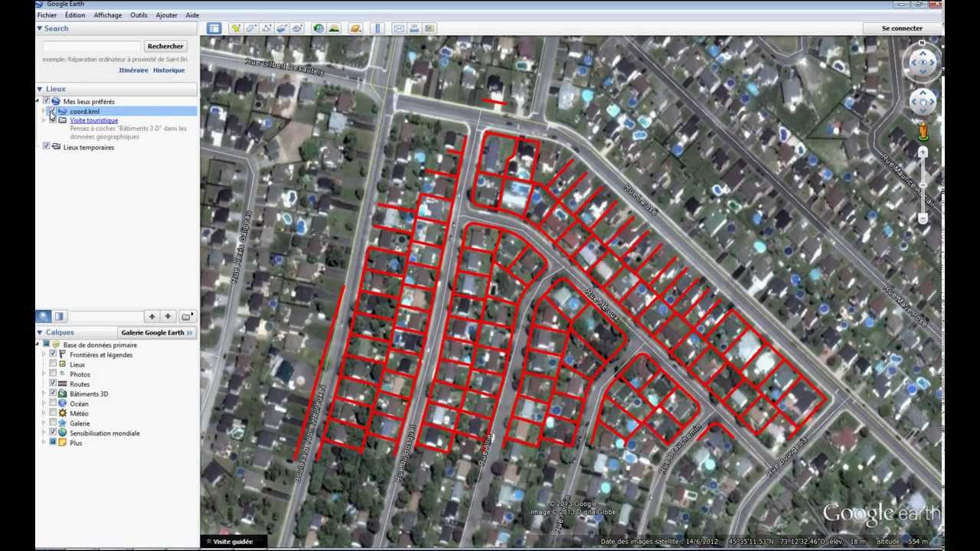Viewport: 980px width, 551px height.
Task: Click the move-down arrow button in Lieux panel
Action: [x=168, y=316]
